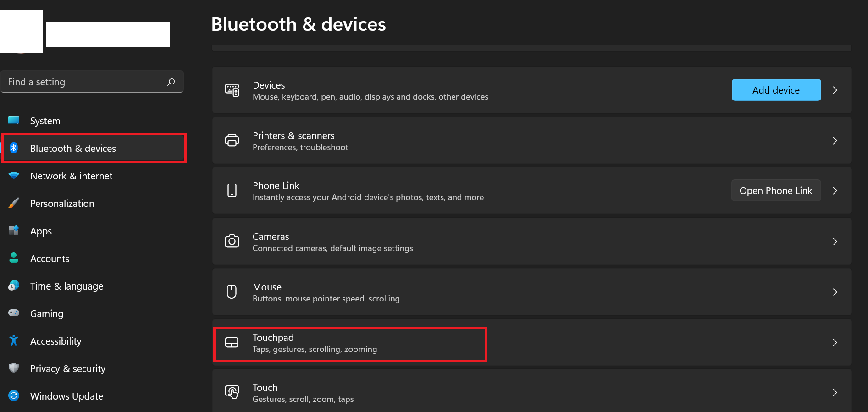Click the Windows Update sync icon

click(x=14, y=395)
